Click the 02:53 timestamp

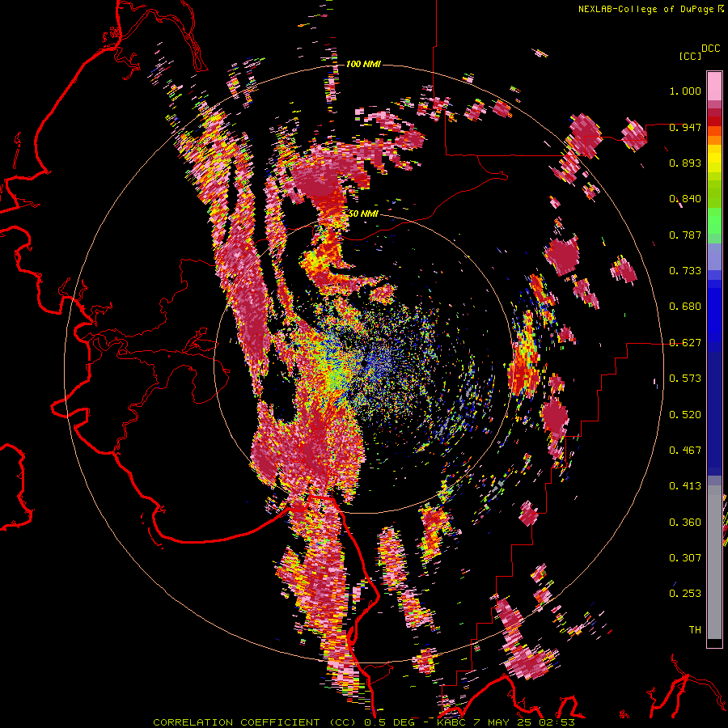point(557,722)
